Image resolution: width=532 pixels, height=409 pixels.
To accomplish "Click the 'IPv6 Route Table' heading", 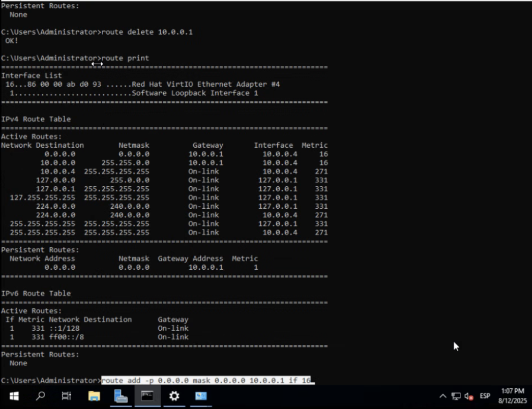I will tap(36, 293).
